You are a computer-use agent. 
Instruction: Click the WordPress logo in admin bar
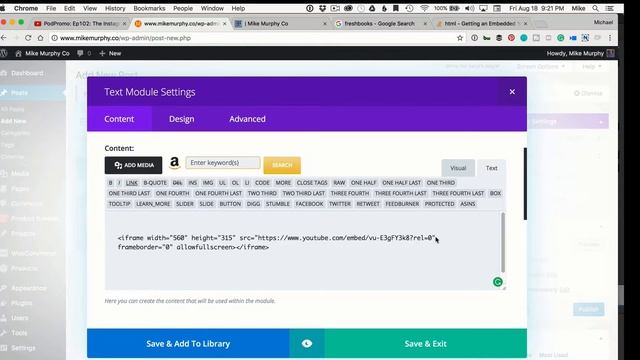tap(4, 53)
